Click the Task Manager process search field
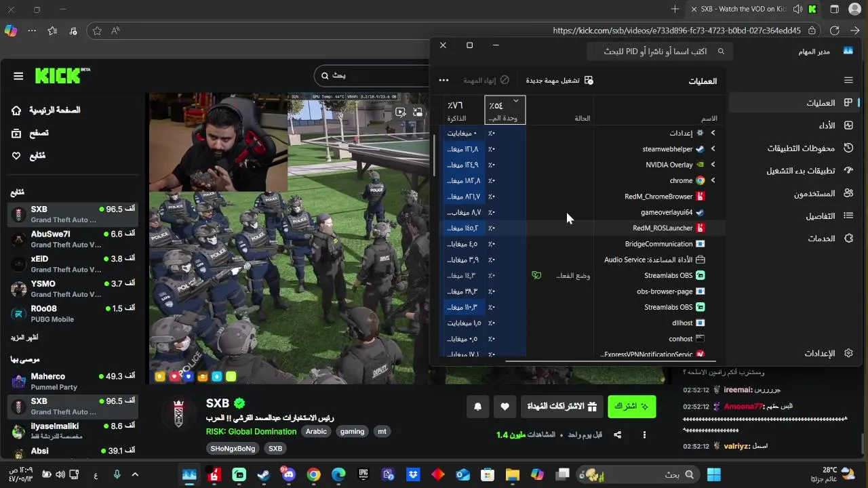Screen dimensions: 868x488 pos(660,52)
